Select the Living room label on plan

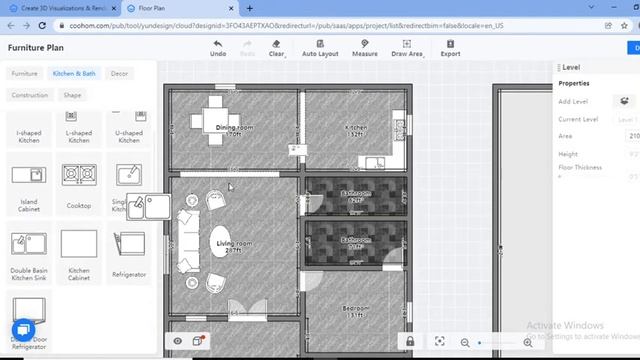[234, 247]
